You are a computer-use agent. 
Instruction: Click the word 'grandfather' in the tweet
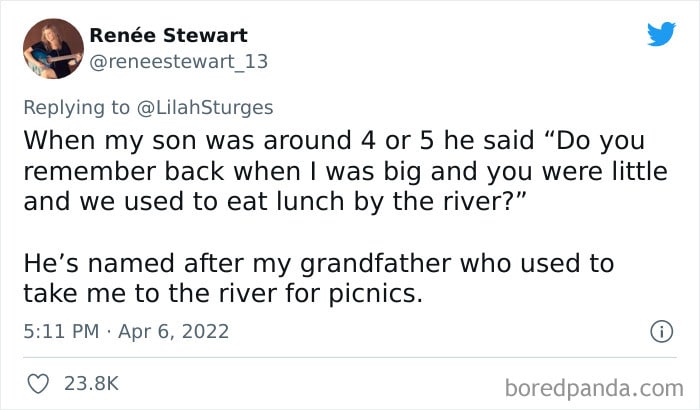pyautogui.click(x=375, y=264)
